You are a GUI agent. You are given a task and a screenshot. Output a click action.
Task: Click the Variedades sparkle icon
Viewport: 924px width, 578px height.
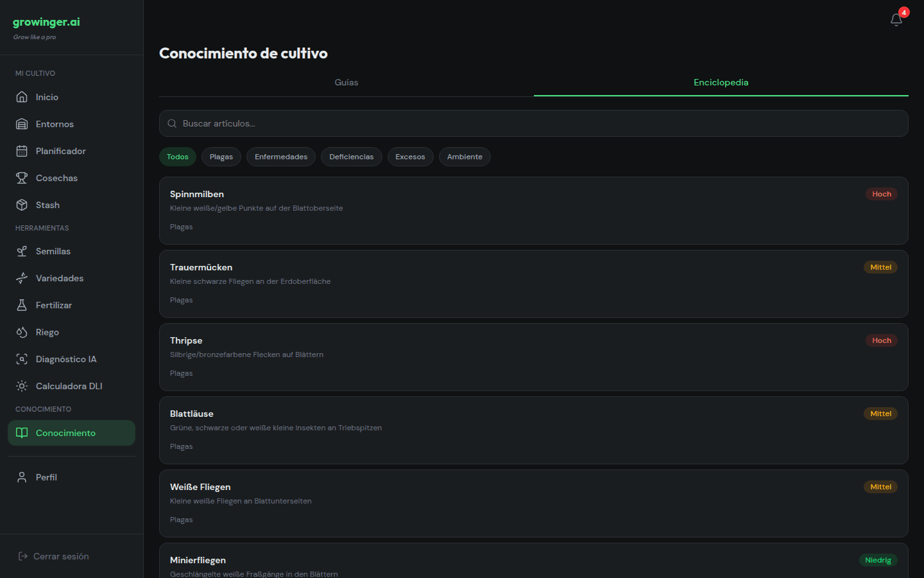click(x=22, y=278)
